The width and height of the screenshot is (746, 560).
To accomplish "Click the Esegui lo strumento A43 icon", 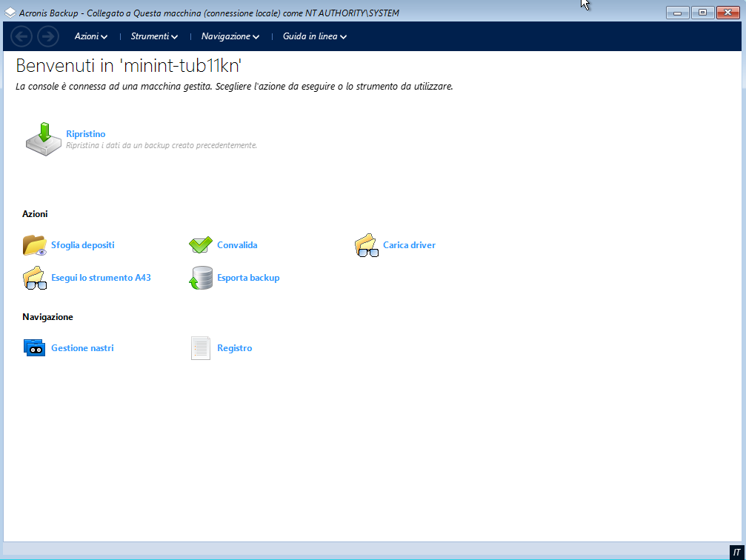I will (x=34, y=278).
